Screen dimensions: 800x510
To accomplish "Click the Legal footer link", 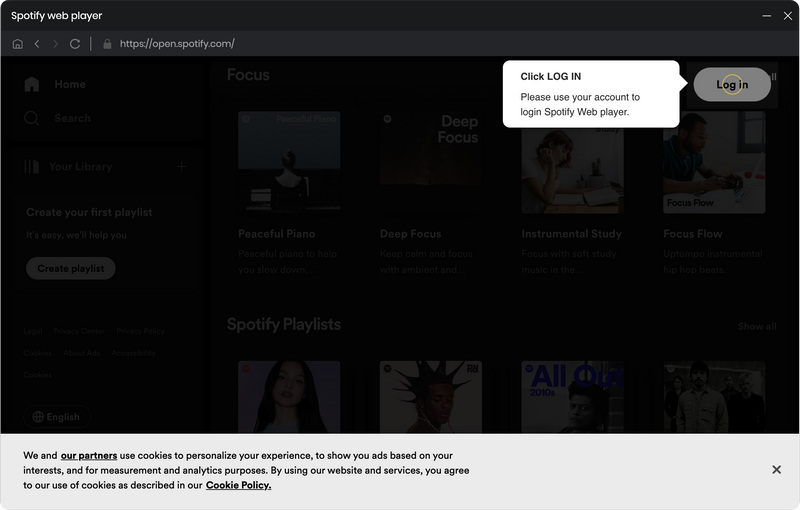I will [33, 331].
